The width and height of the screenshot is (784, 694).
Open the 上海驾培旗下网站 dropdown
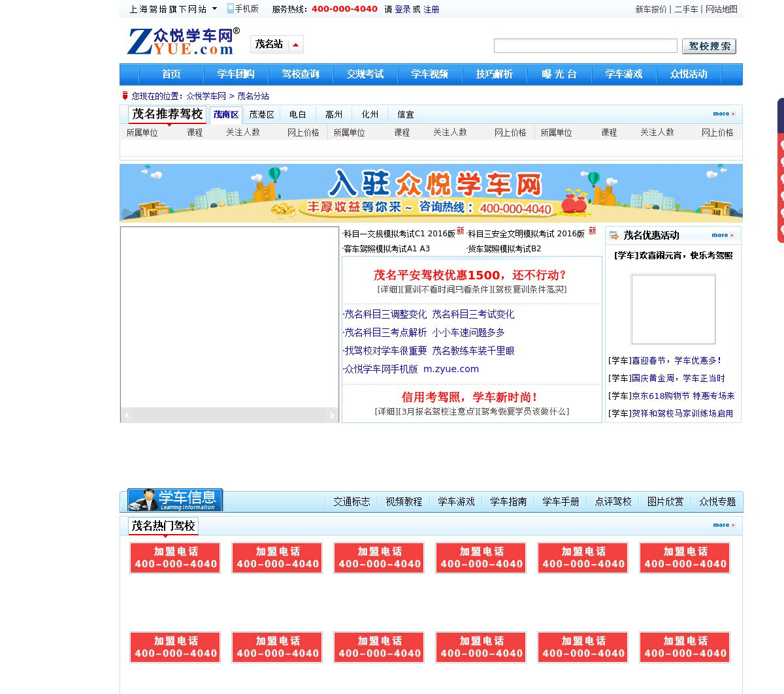click(173, 9)
